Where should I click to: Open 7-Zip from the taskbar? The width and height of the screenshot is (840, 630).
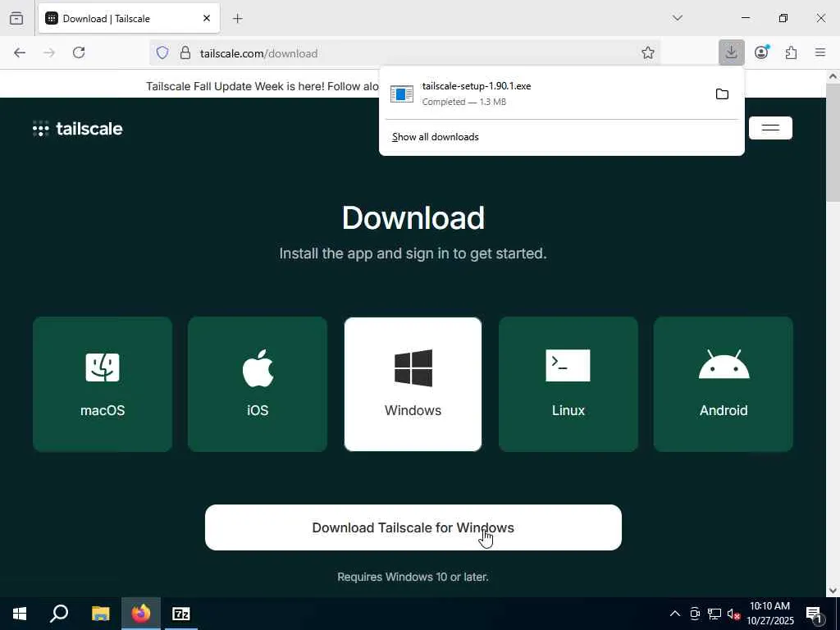[x=181, y=614]
